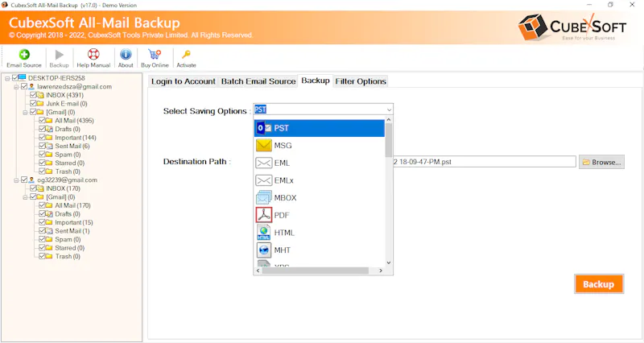The width and height of the screenshot is (644, 343).
Task: Collapse the lawrenzedsza@gmail.com tree node
Action: pos(16,87)
